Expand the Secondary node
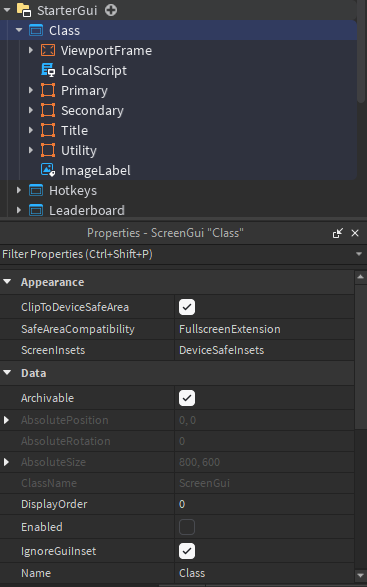 coord(31,110)
